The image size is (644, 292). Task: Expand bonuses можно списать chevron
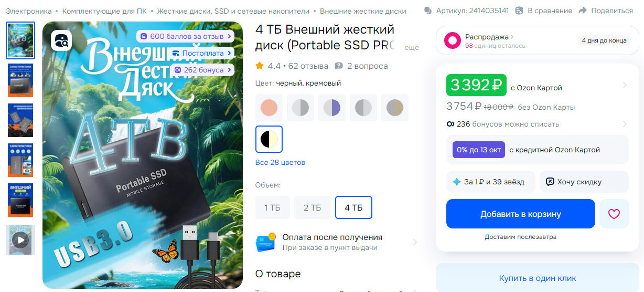click(624, 124)
